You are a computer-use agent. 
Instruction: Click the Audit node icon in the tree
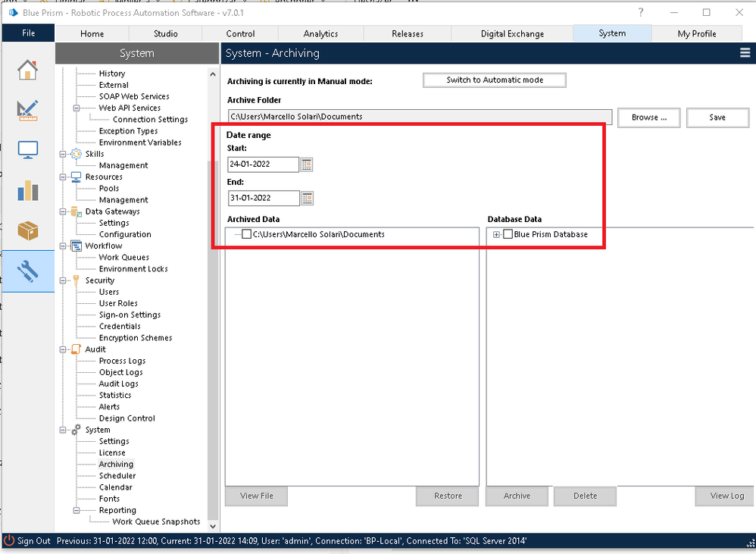point(77,349)
